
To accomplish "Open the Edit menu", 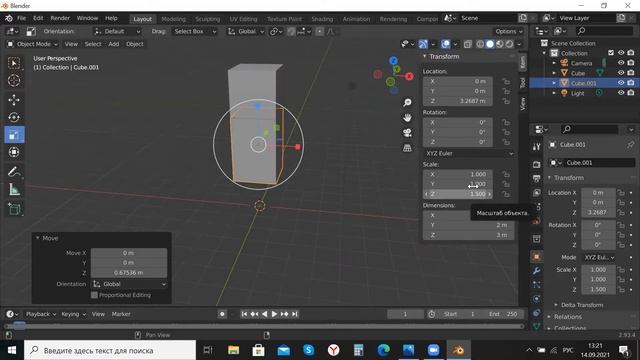I will 38,18.
